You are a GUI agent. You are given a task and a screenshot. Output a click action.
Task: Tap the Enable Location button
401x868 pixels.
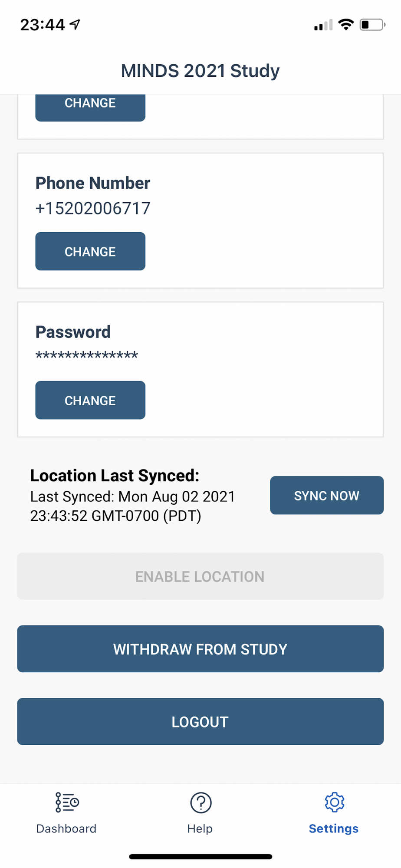pos(200,576)
